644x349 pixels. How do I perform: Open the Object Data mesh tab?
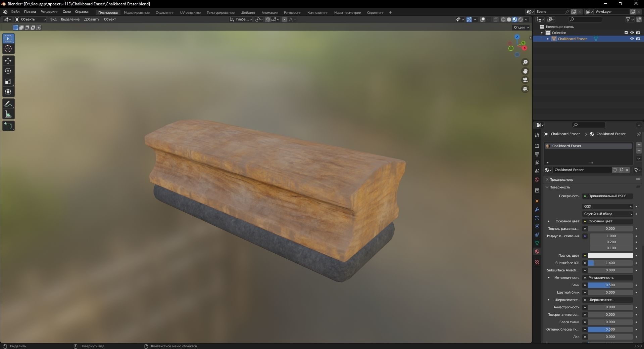click(537, 243)
